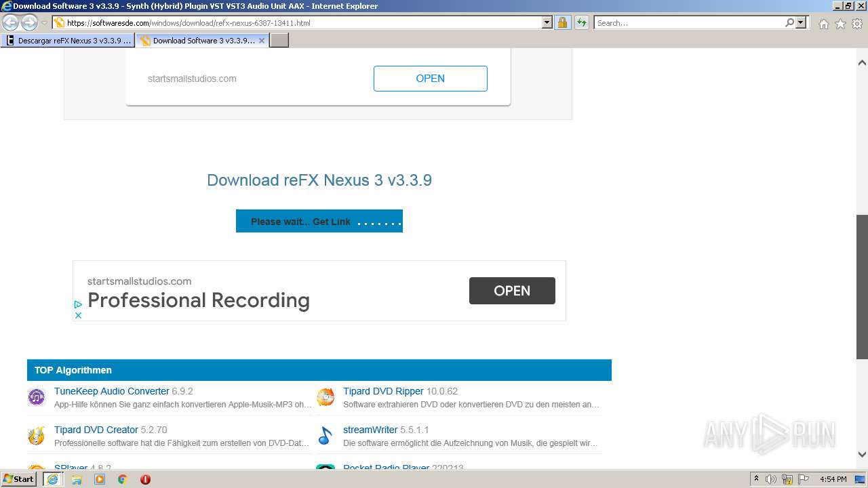Image resolution: width=868 pixels, height=488 pixels.
Task: Click the browser Forward arrow button
Action: coord(29,22)
